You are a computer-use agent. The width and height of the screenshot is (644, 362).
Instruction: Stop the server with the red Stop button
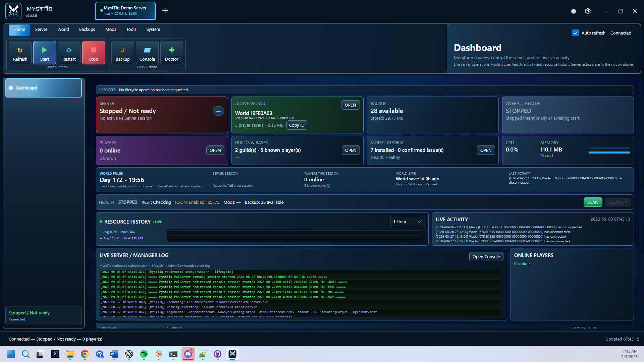click(x=94, y=53)
